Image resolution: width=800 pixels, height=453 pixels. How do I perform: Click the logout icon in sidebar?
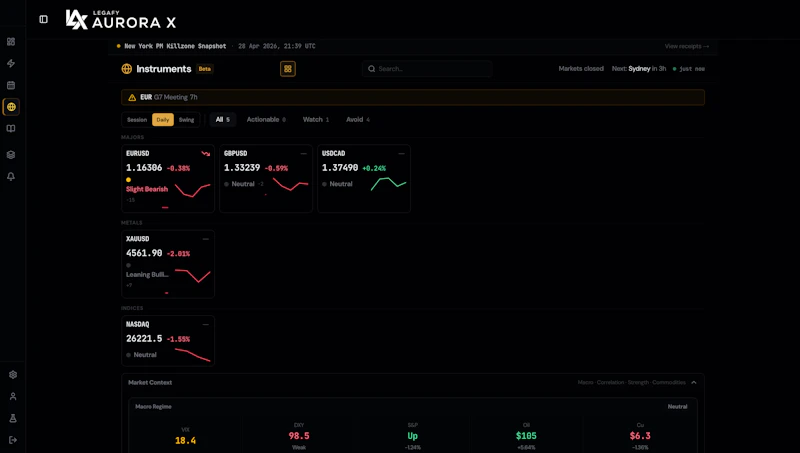tap(13, 440)
